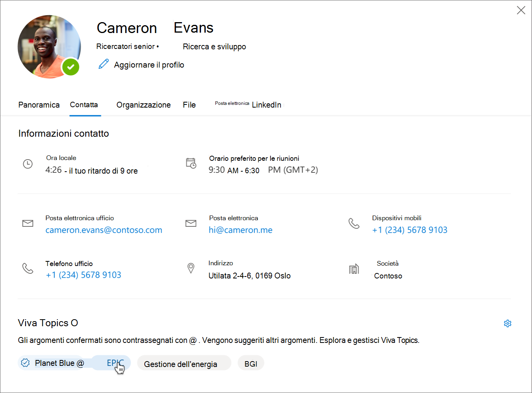This screenshot has width=532, height=393.
Task: Click the building Società icon
Action: (354, 269)
